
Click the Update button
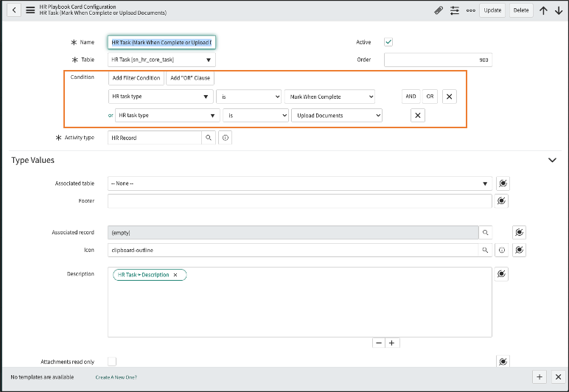click(x=492, y=10)
